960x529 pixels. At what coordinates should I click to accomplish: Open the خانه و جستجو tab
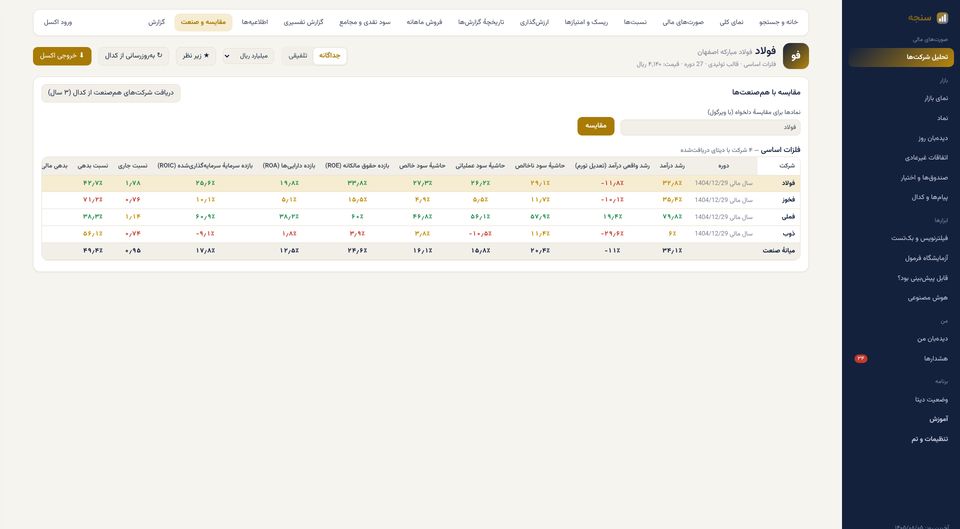(779, 22)
